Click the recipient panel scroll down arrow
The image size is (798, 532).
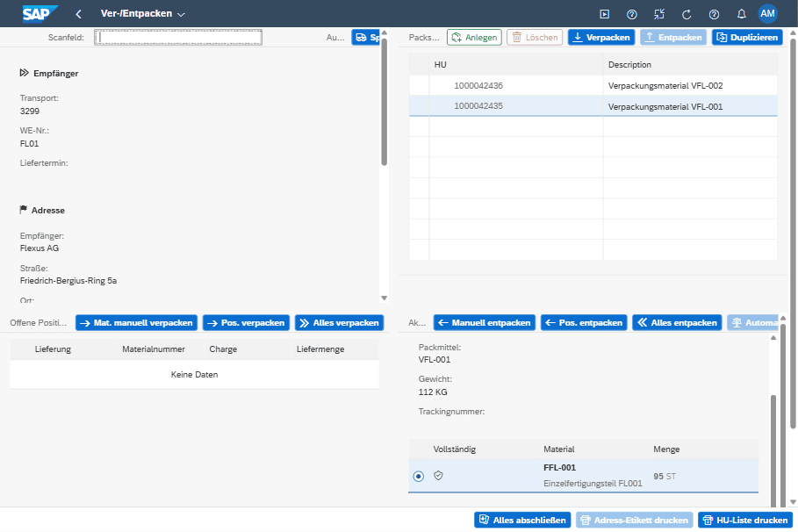click(385, 298)
